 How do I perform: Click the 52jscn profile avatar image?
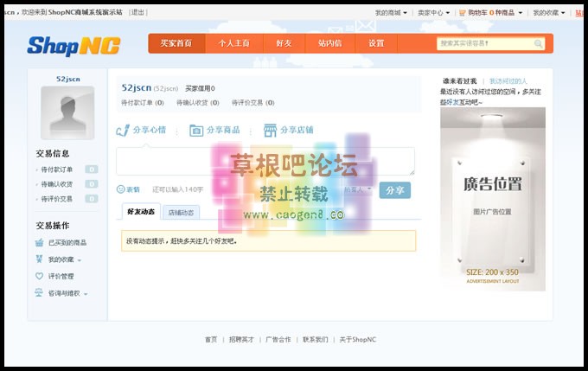click(x=67, y=113)
